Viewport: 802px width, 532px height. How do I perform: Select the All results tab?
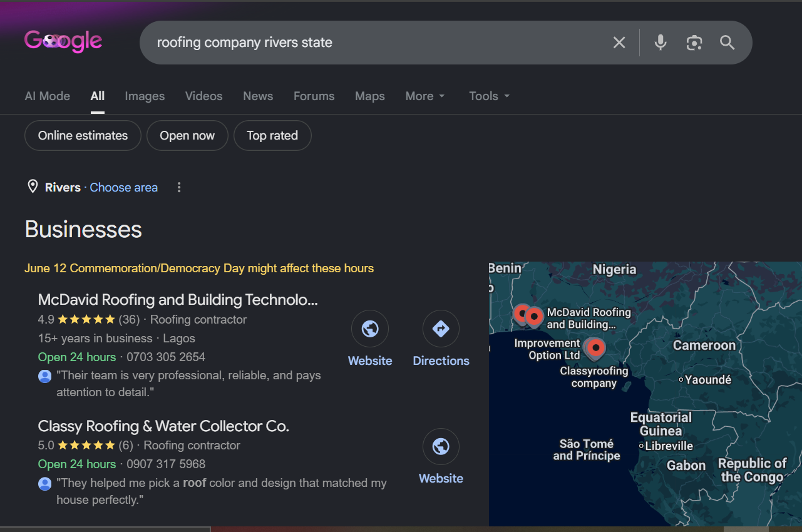(98, 96)
